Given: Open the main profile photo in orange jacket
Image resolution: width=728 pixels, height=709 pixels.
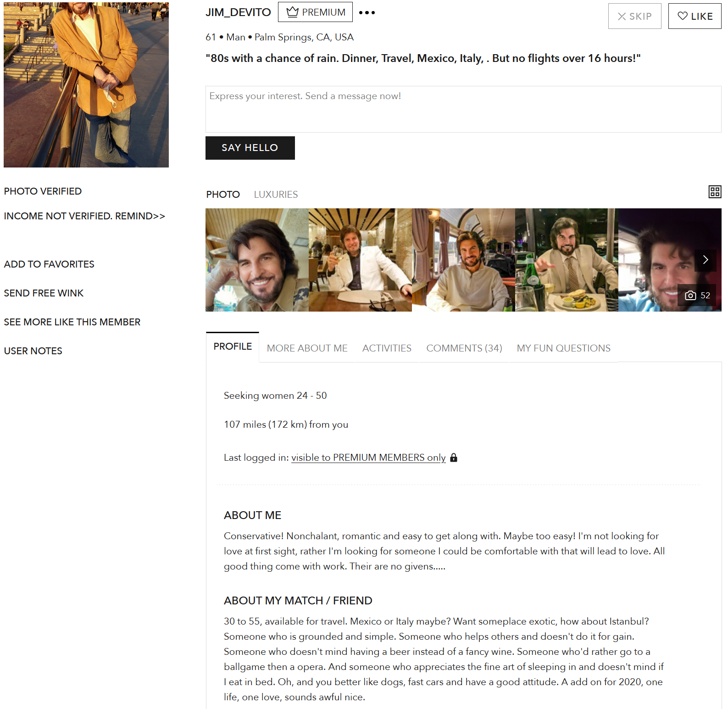Looking at the screenshot, I should point(86,85).
